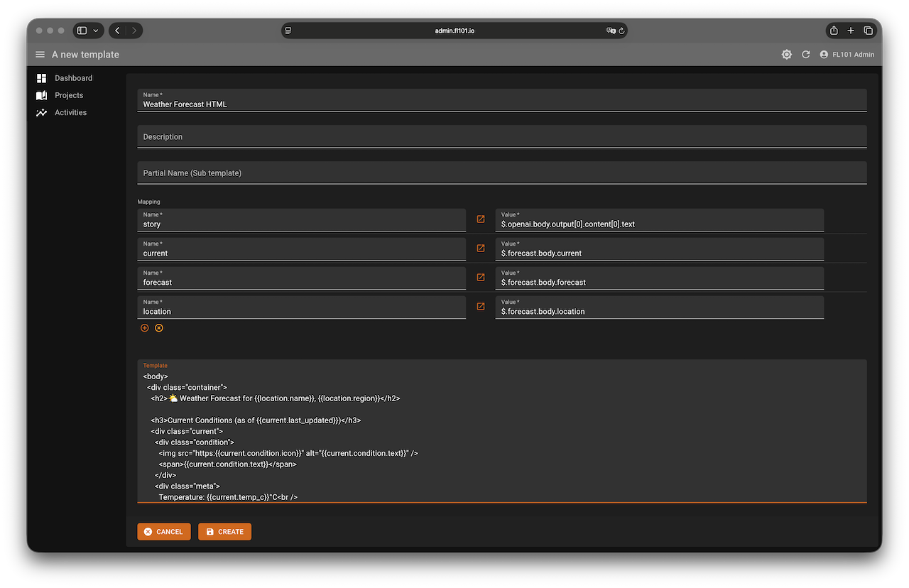The height and width of the screenshot is (588, 909).
Task: Open the value picker icon for current mapping
Action: 481,249
